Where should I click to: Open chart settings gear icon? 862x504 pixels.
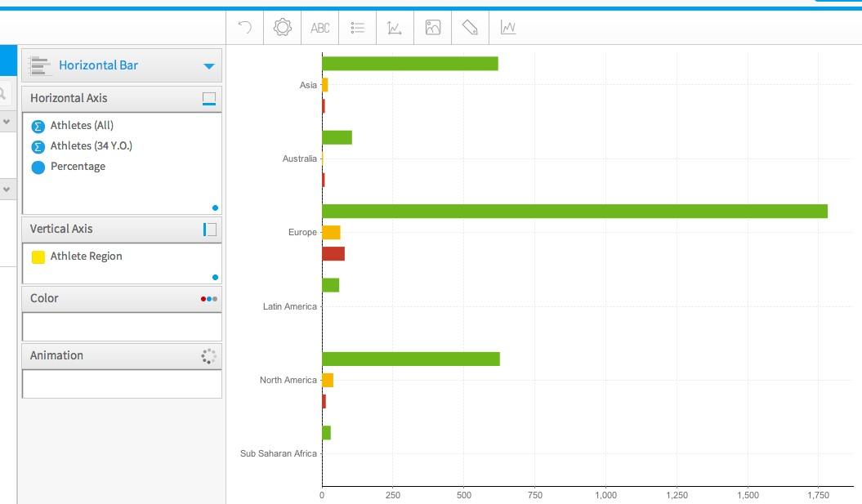click(x=283, y=27)
